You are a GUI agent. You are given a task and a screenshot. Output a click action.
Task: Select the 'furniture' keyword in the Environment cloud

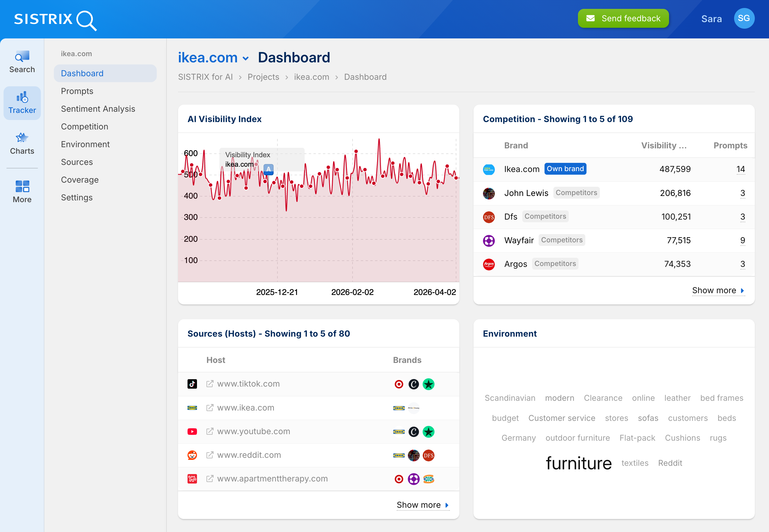click(579, 463)
